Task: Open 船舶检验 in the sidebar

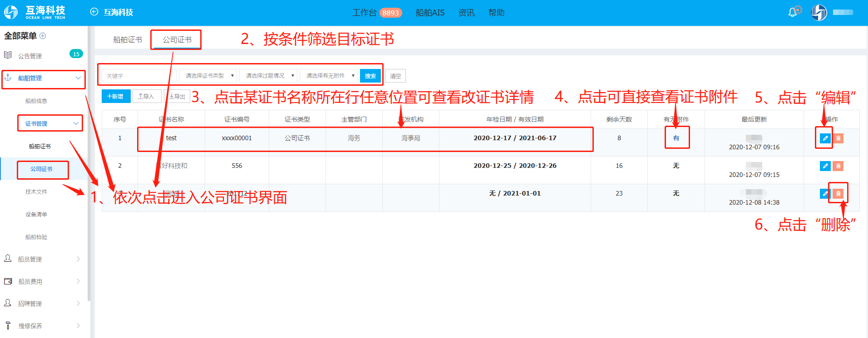Action: coord(36,237)
